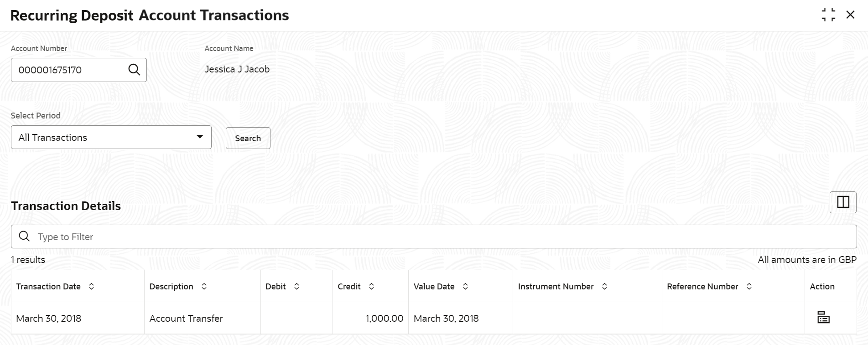Sort by Transaction Date arrows
The width and height of the screenshot is (868, 345).
pyautogui.click(x=91, y=286)
